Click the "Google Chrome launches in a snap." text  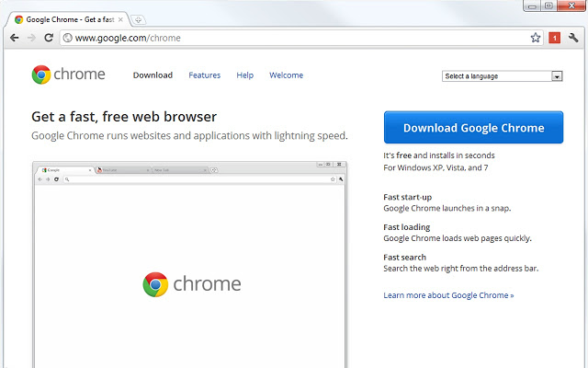click(x=447, y=209)
